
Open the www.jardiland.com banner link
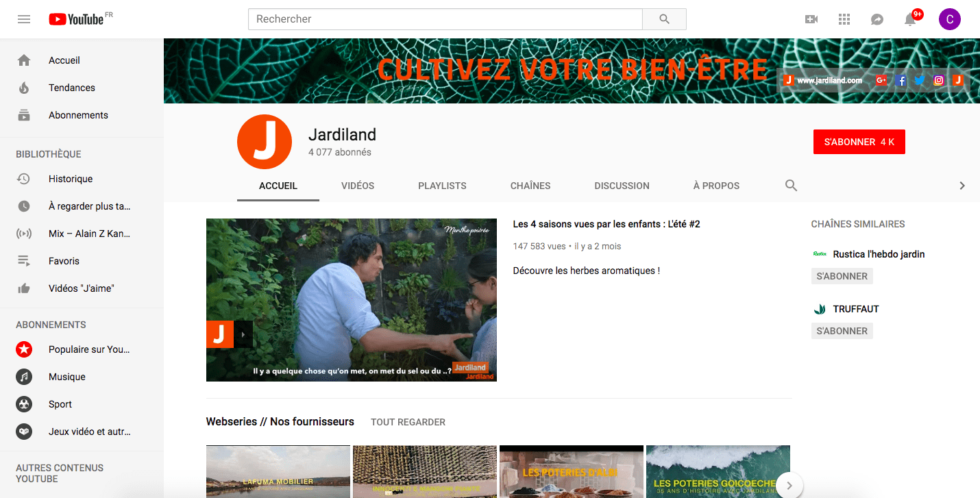click(x=829, y=80)
